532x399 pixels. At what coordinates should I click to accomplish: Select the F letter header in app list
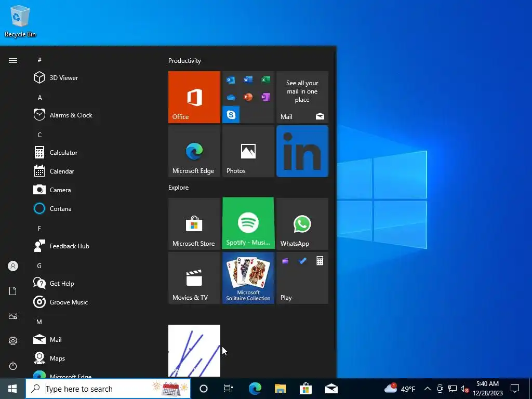[x=39, y=229]
